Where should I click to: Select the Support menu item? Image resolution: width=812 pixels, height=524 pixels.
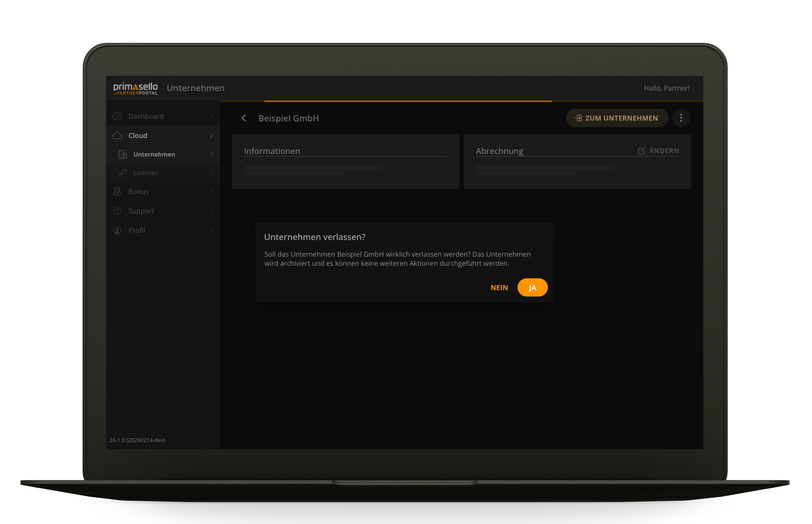(x=141, y=211)
